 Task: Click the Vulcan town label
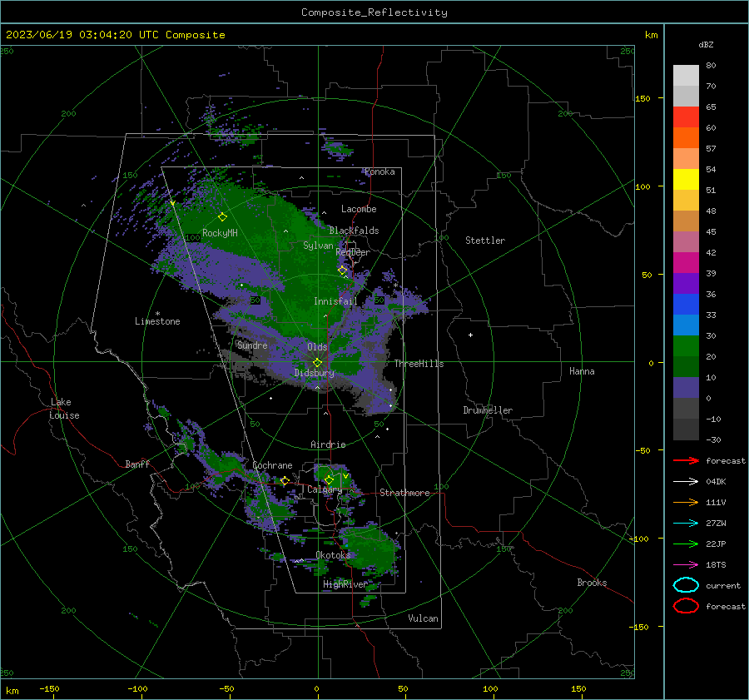(423, 618)
